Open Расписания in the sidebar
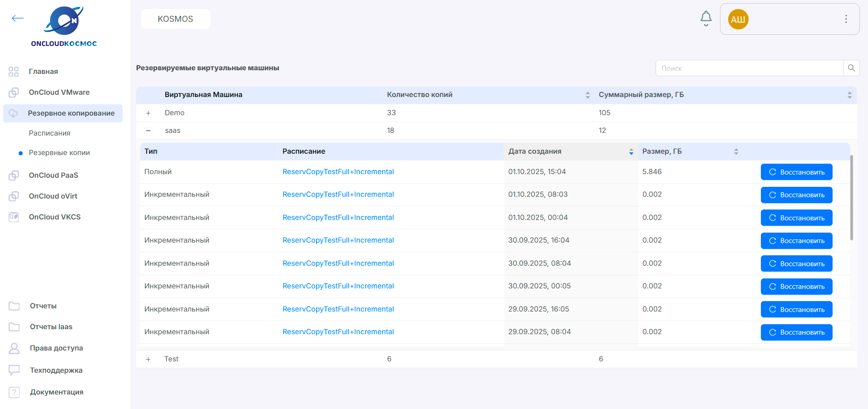Image resolution: width=868 pixels, height=409 pixels. (x=49, y=133)
